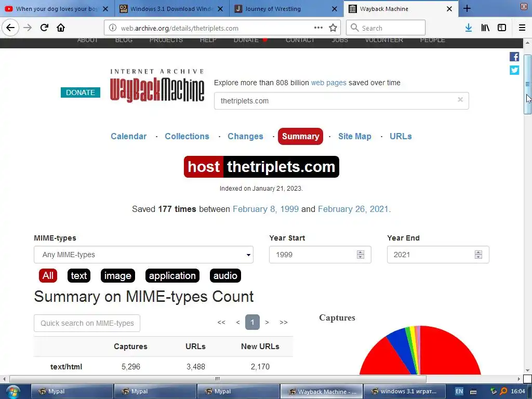Screen dimensions: 532x399
Task: Open the browser home page icon
Action: [61, 28]
